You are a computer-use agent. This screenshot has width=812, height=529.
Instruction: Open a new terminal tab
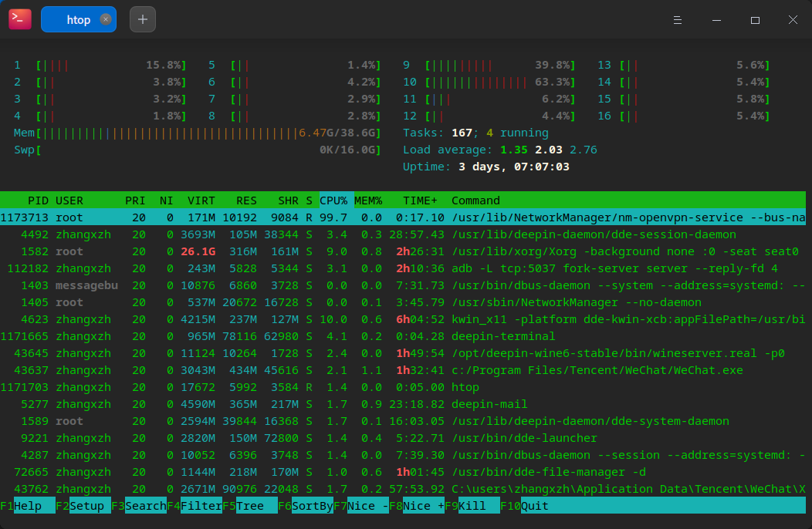click(x=143, y=19)
